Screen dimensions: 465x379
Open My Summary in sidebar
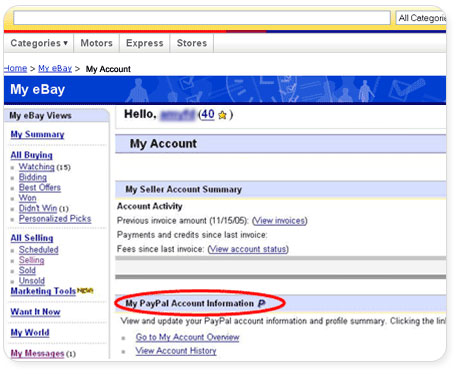[x=37, y=134]
